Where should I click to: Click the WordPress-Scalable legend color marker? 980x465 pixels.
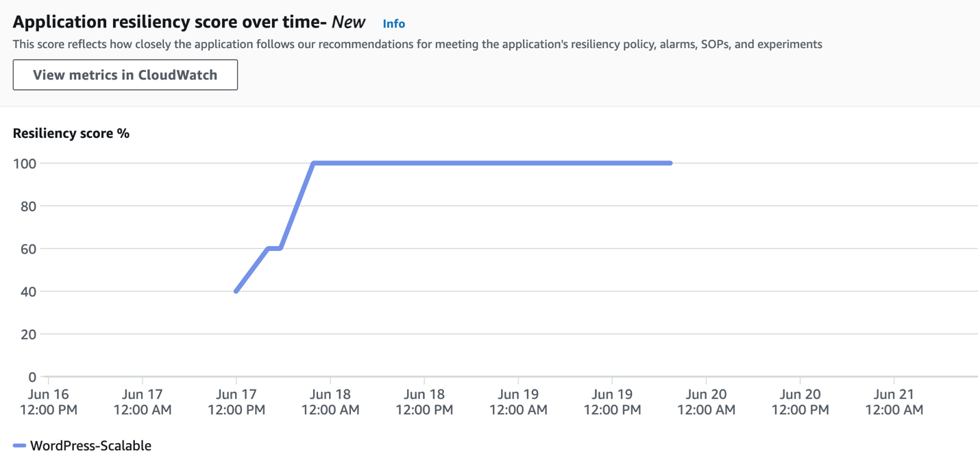21,445
